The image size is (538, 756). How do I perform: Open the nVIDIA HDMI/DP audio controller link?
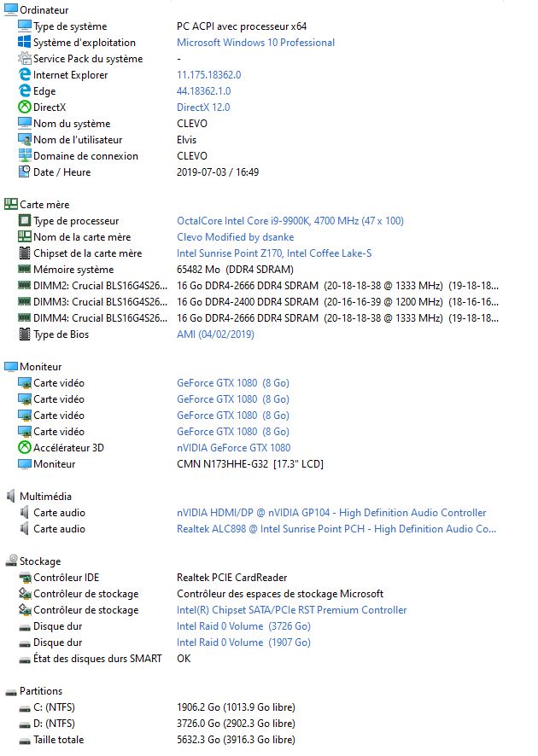331,513
